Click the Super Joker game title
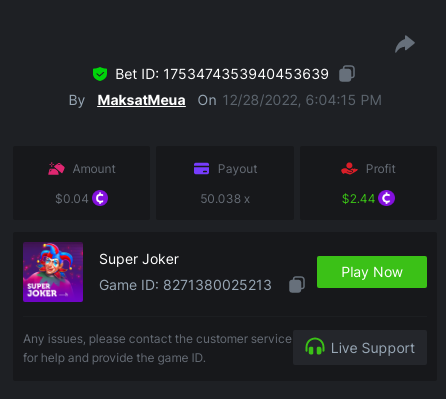 pyautogui.click(x=139, y=259)
